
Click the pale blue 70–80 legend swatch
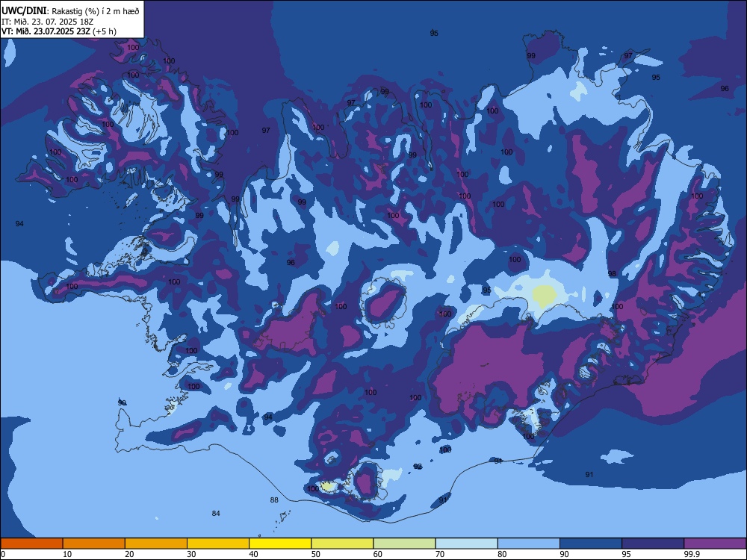467,544
